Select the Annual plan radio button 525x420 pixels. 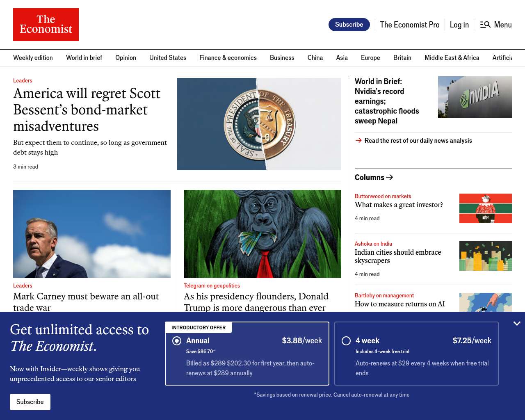(177, 341)
